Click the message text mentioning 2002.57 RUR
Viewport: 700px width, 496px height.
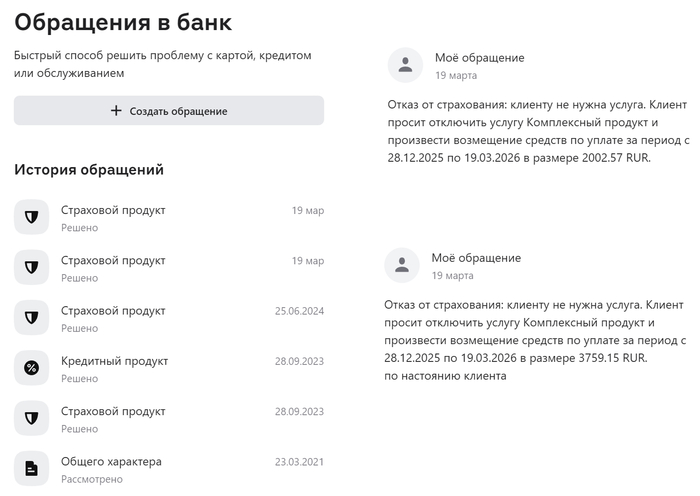pos(538,131)
